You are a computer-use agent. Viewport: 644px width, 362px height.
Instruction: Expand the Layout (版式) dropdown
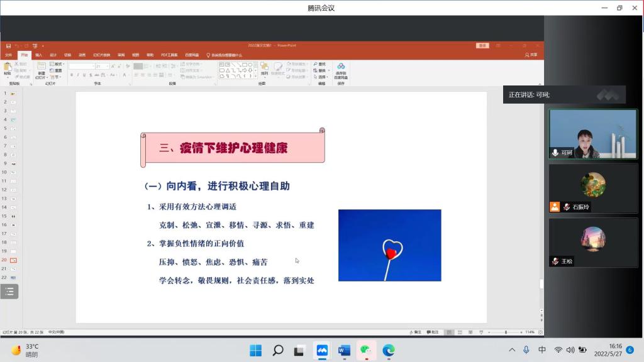(x=57, y=64)
